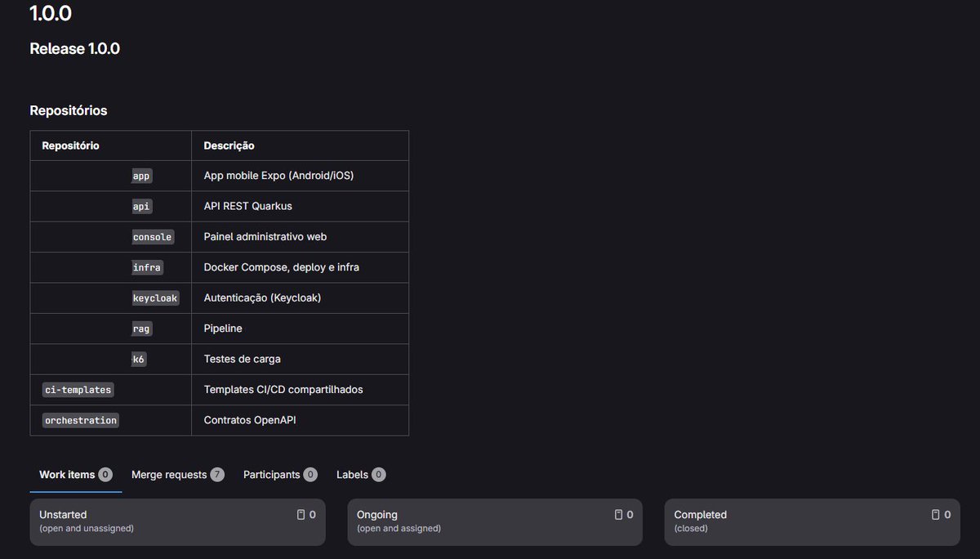
Task: Click '(open and unassigned)' subtitle
Action: 87,529
